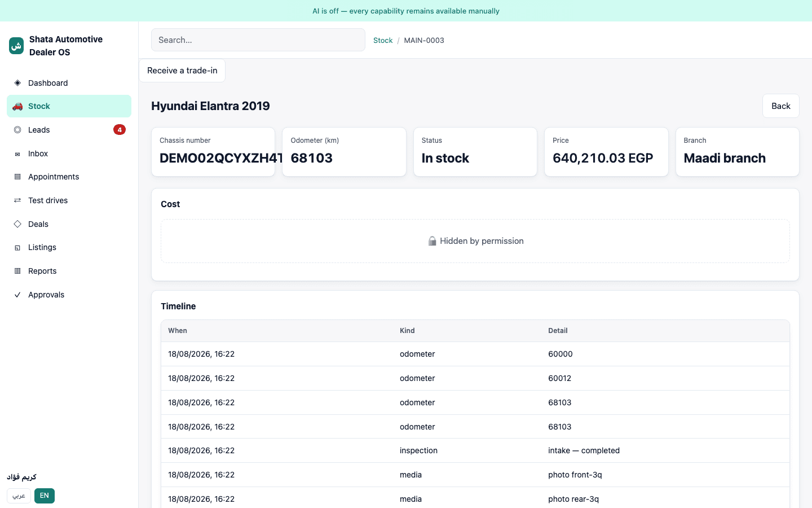Screen dimensions: 812x508
Task: Open Test drives section
Action: coord(69,200)
